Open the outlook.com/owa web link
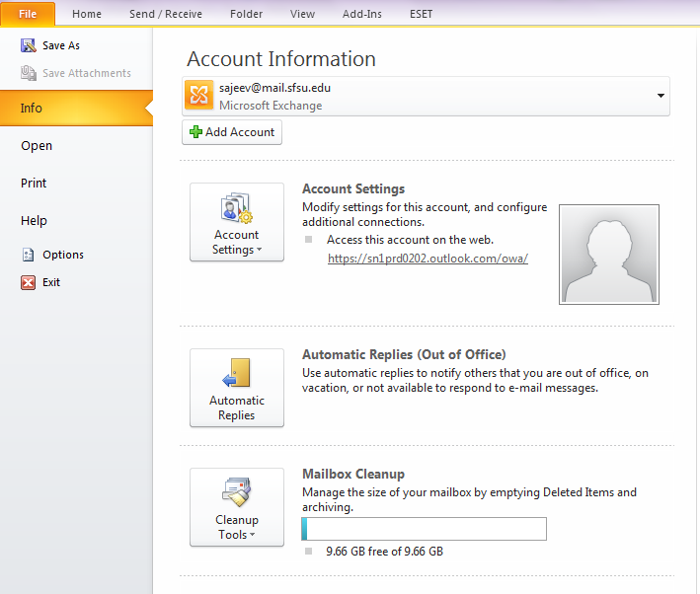This screenshot has height=594, width=700. tap(428, 259)
